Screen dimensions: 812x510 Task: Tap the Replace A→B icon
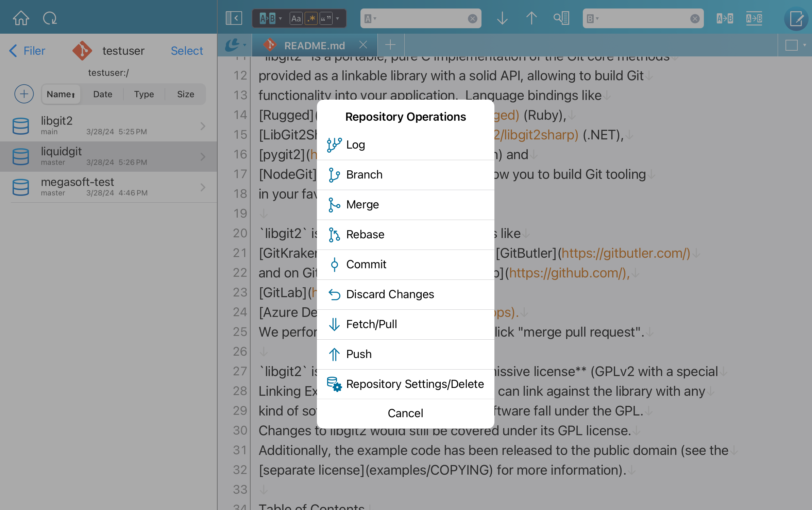tap(724, 18)
